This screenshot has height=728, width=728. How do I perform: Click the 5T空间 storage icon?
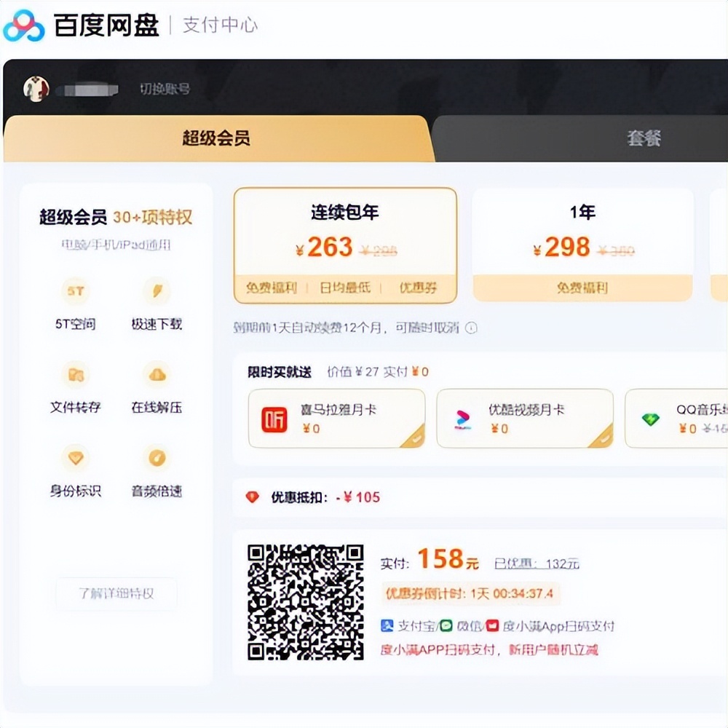[x=76, y=292]
